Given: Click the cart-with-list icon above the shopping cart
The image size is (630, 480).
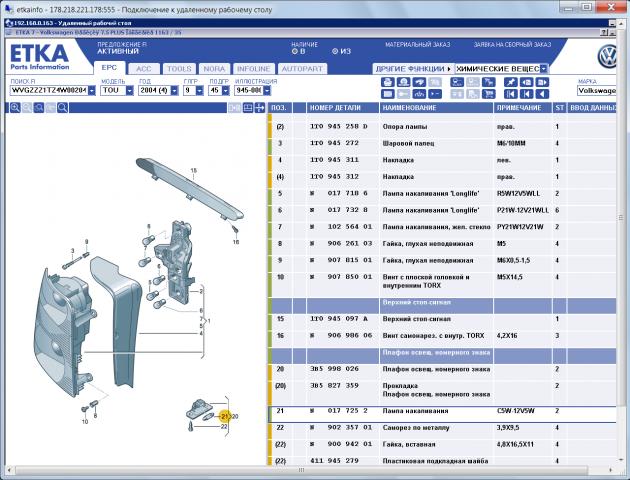Looking at the screenshot, I should click(489, 82).
